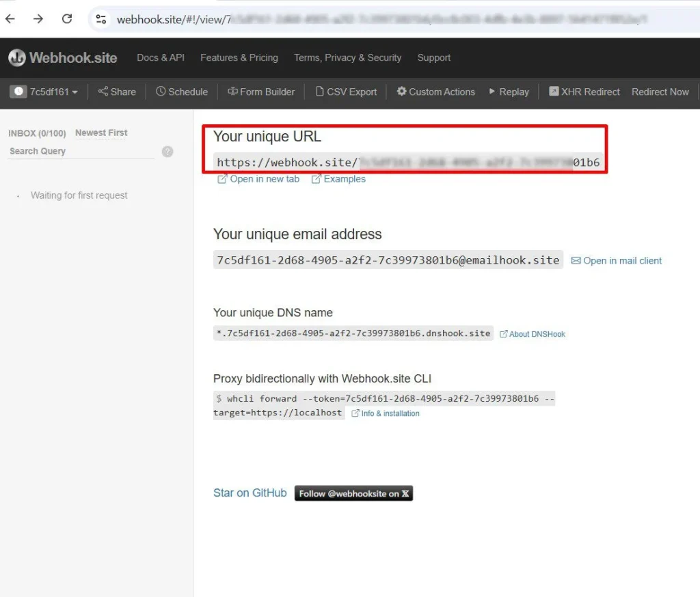Open Features & Pricing page
700x597 pixels.
239,57
